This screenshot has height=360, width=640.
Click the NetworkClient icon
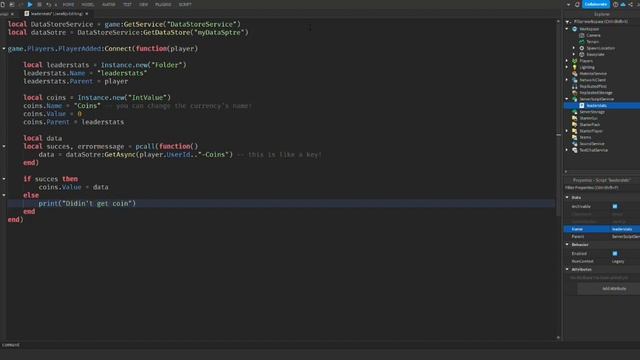pos(575,80)
